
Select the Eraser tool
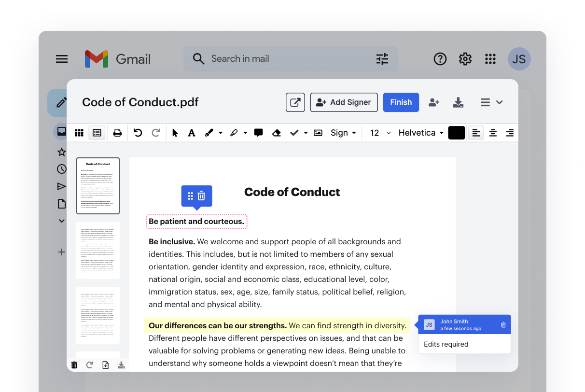(276, 133)
